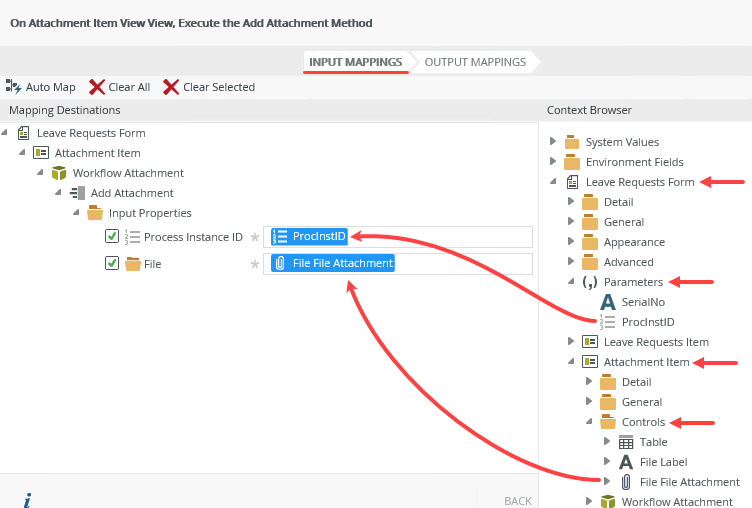Toggle the File property checkbox
Viewport: 752px width, 508px height.
click(112, 264)
